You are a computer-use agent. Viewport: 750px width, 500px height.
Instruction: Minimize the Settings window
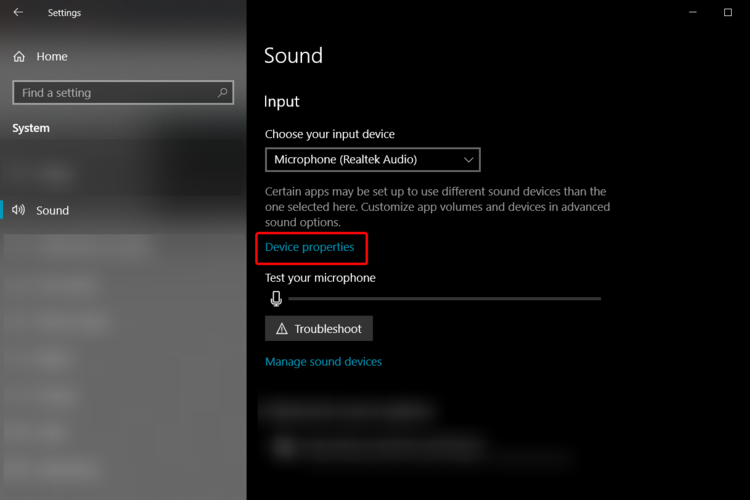[x=690, y=13]
